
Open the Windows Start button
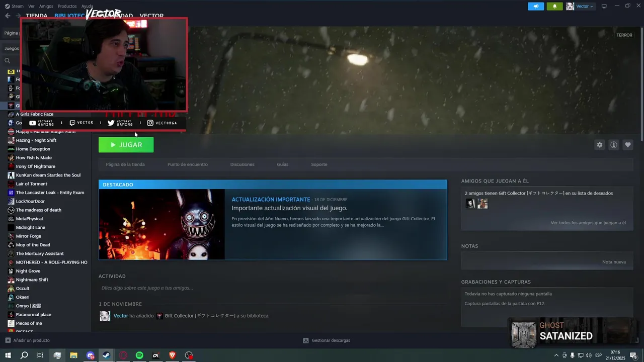pos(8,355)
